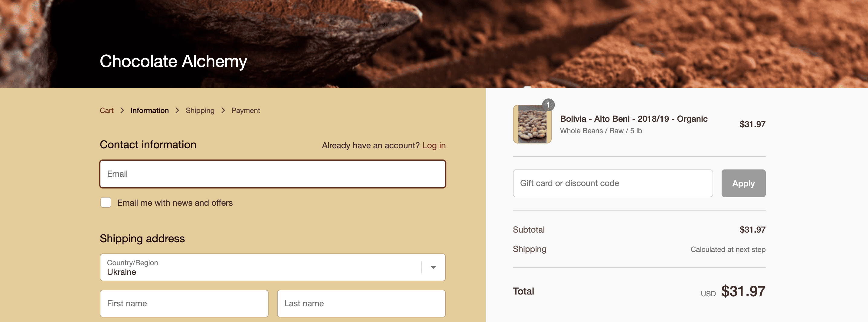868x322 pixels.
Task: Enable Email me with news and offers
Action: coord(106,203)
